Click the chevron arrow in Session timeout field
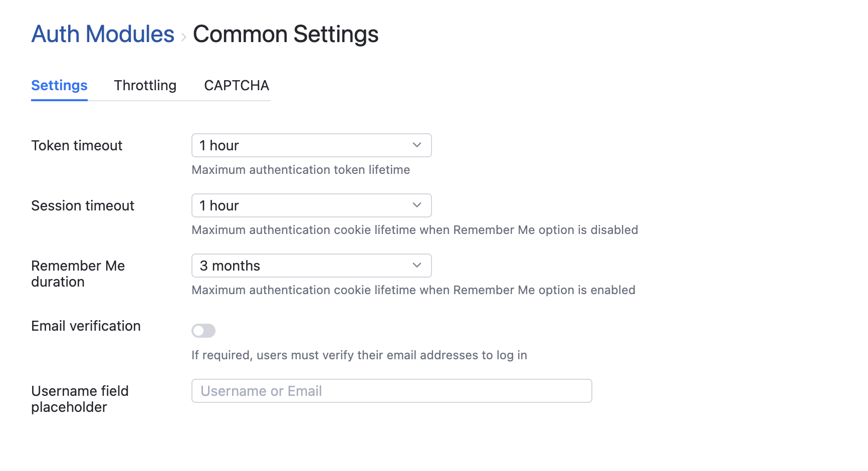The width and height of the screenshot is (868, 471). click(x=417, y=205)
